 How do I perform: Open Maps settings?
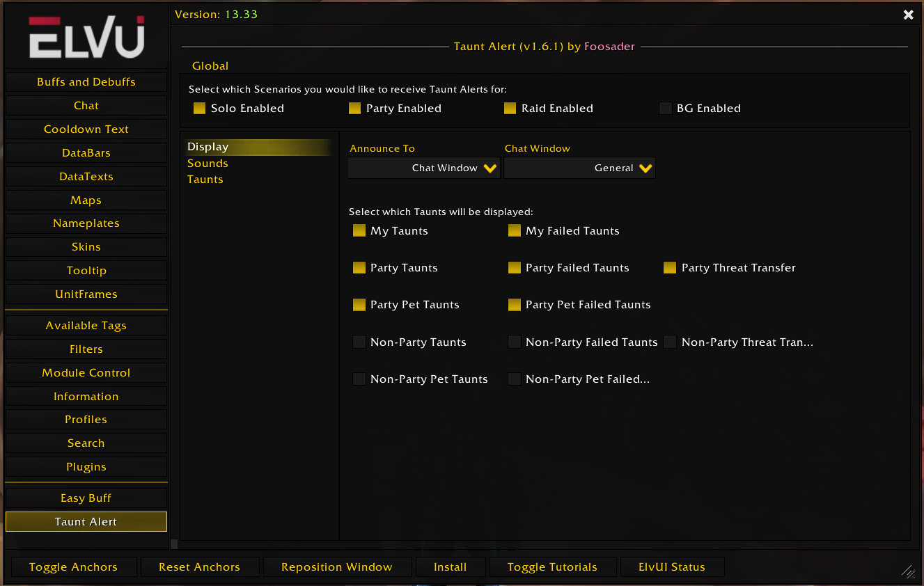(86, 200)
